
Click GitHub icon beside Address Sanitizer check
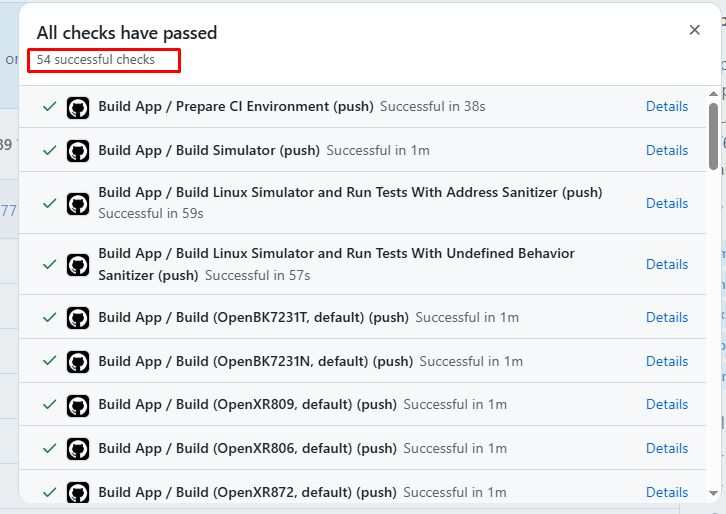[x=78, y=204]
